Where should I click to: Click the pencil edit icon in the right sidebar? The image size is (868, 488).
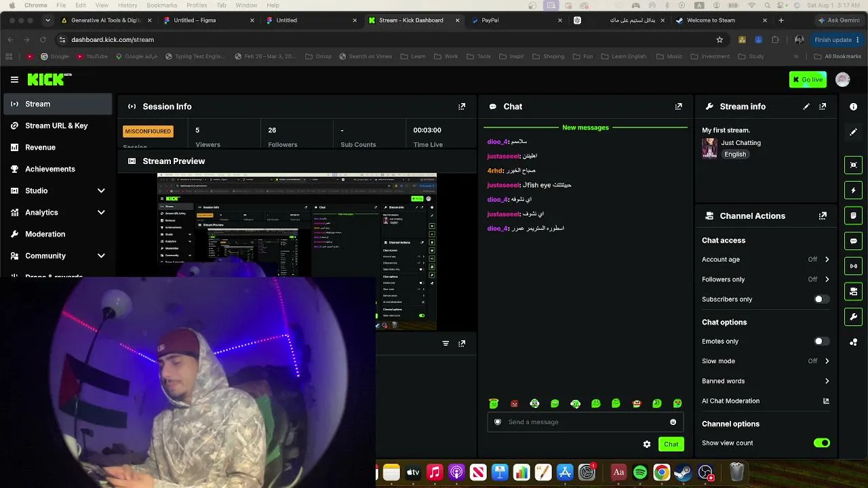pyautogui.click(x=853, y=132)
